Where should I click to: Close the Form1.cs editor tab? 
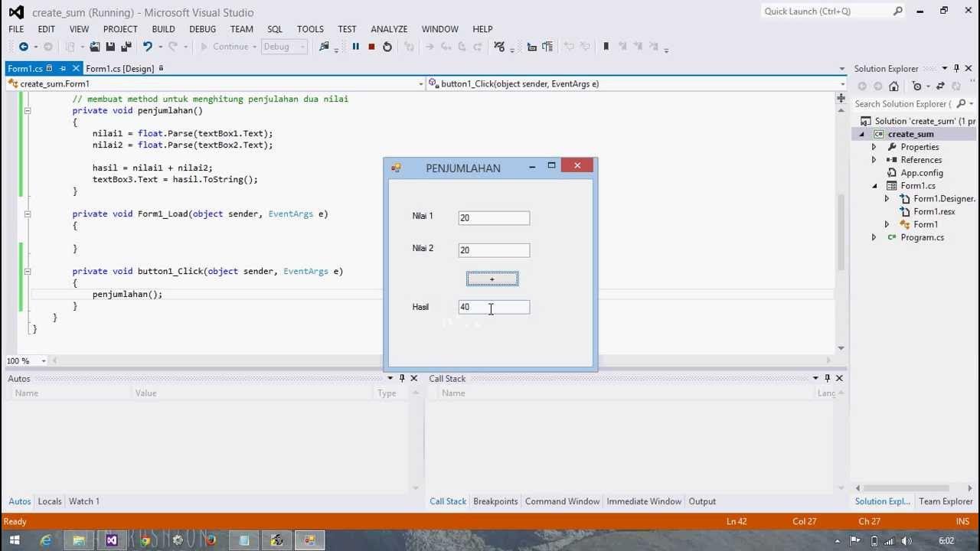click(76, 69)
